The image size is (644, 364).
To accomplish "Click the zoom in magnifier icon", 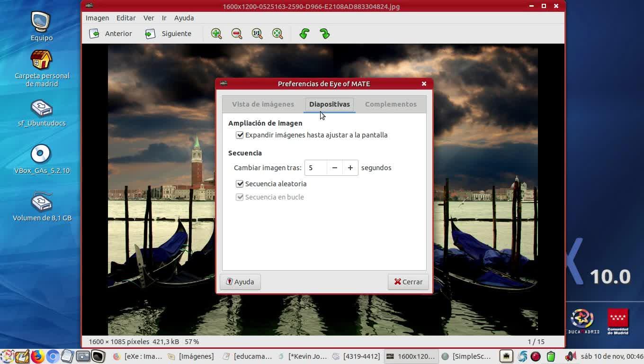I will 216,34.
